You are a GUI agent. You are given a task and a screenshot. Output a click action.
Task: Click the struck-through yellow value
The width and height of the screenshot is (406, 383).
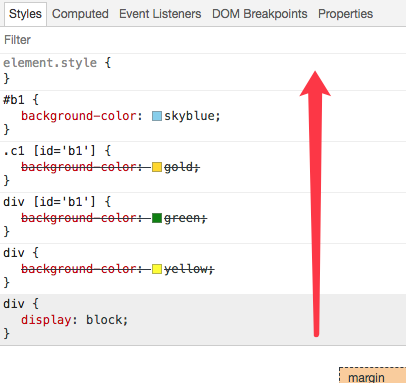coord(185,269)
